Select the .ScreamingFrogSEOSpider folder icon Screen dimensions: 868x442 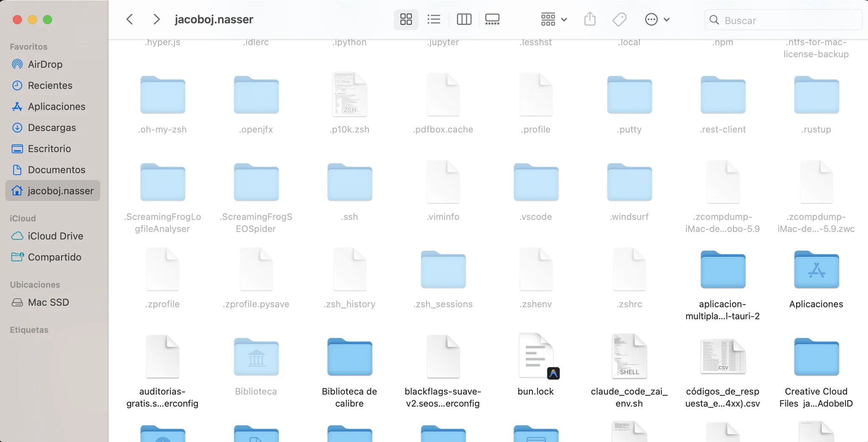pyautogui.click(x=256, y=182)
